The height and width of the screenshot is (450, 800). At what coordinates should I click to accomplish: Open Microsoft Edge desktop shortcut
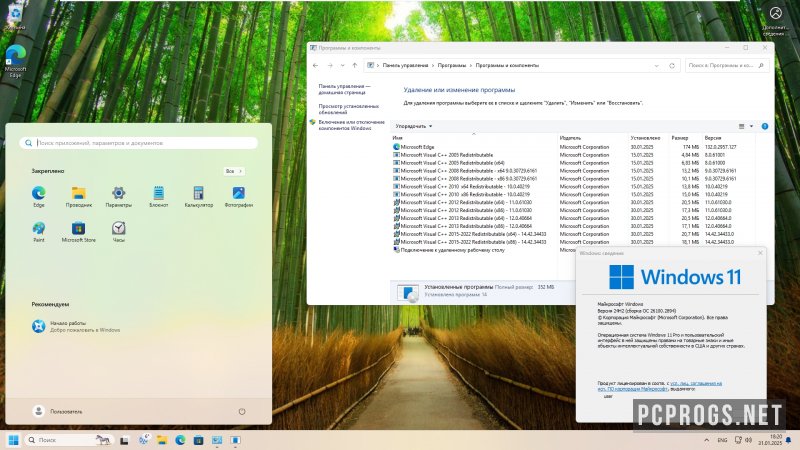click(15, 61)
